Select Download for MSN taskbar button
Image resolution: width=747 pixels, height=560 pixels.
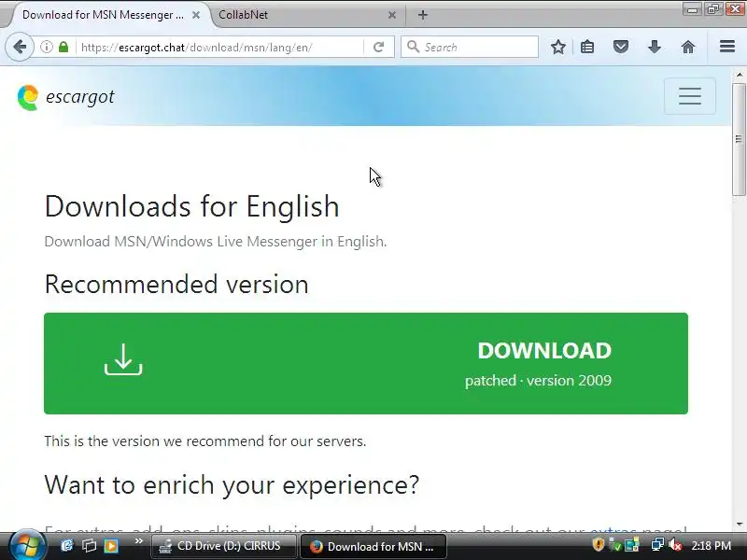pos(373,546)
